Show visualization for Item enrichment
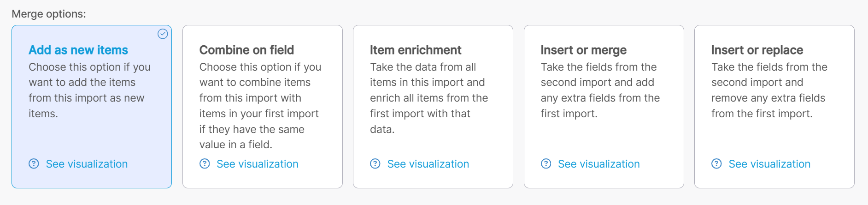 (428, 164)
